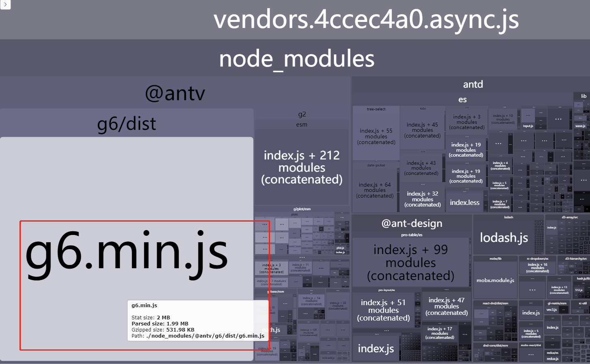Viewport: 590px width, 364px height.
Task: Click index.js + 55 modules block
Action: (376, 136)
